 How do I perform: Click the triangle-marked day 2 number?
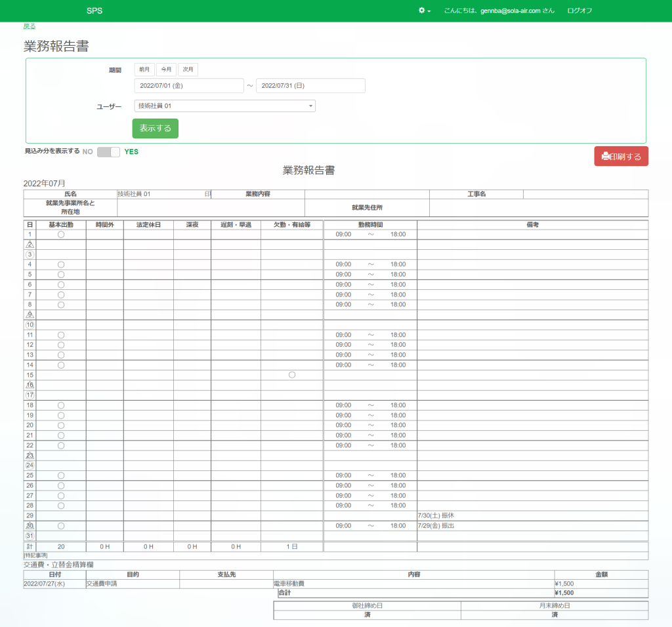(x=30, y=245)
